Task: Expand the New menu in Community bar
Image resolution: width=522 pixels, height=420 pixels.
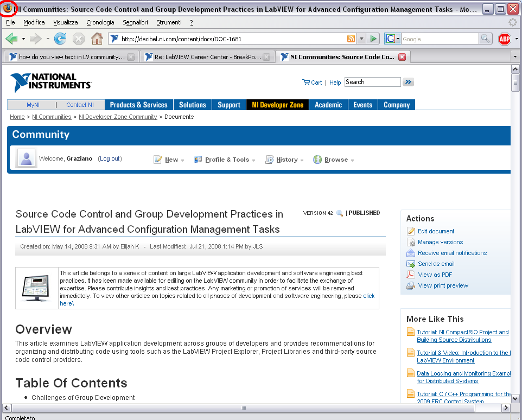Action: [x=169, y=160]
